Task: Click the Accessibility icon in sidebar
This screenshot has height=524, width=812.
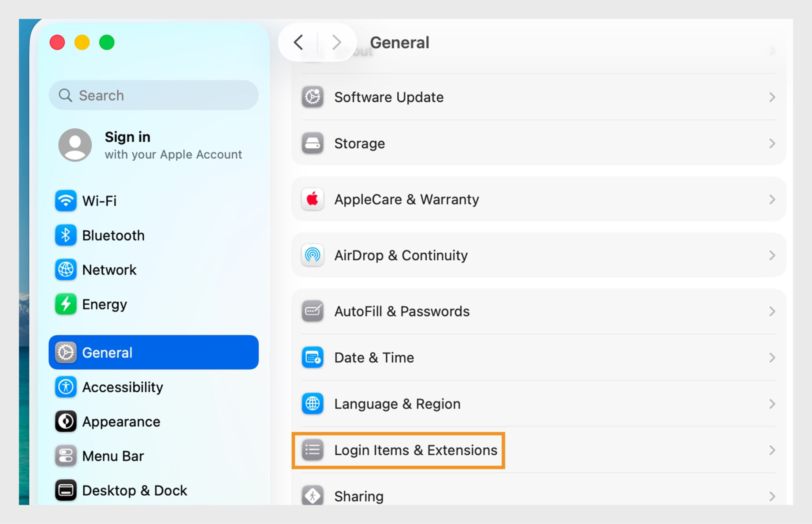Action: tap(66, 387)
